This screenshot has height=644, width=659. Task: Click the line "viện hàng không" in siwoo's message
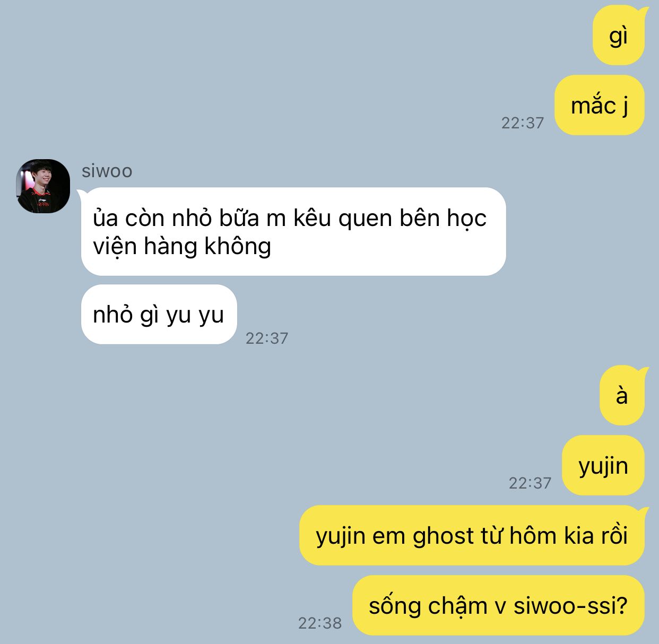click(182, 246)
